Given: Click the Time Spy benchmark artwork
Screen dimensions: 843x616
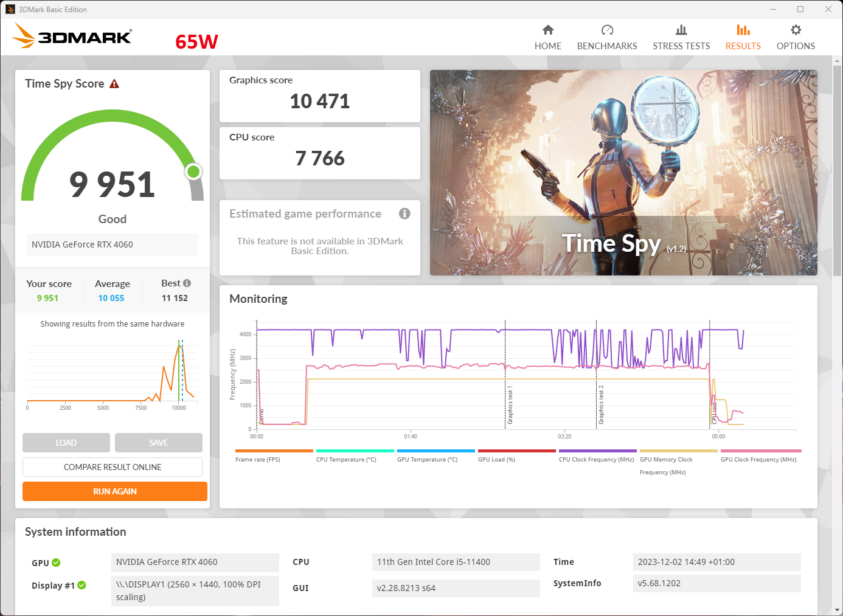Looking at the screenshot, I should (x=623, y=173).
